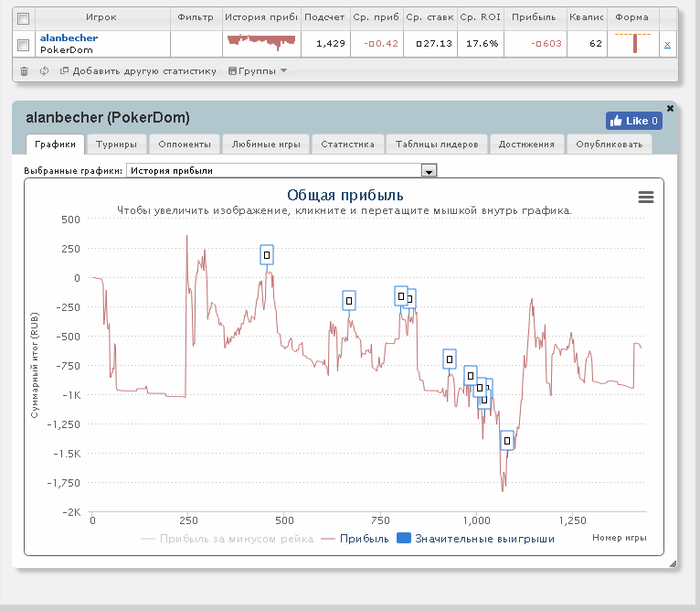The height and width of the screenshot is (611, 700).
Task: Select the Таблицы лидеров tab
Action: (x=437, y=144)
